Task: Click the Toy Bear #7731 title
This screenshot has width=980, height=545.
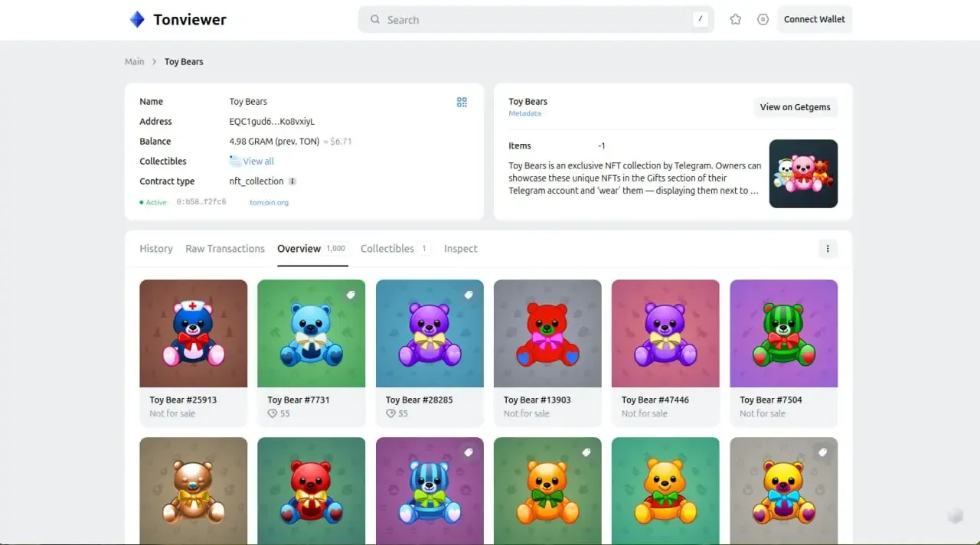Action: coord(299,400)
